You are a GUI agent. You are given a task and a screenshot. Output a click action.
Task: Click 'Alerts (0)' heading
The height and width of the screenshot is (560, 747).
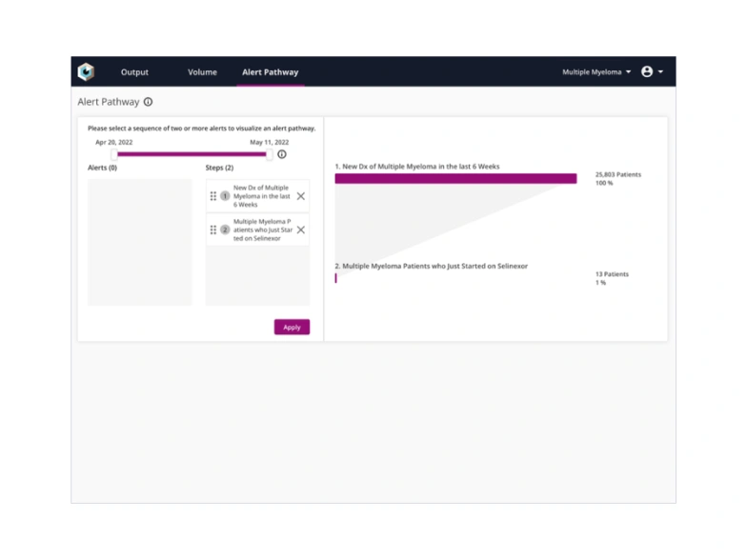tap(102, 168)
